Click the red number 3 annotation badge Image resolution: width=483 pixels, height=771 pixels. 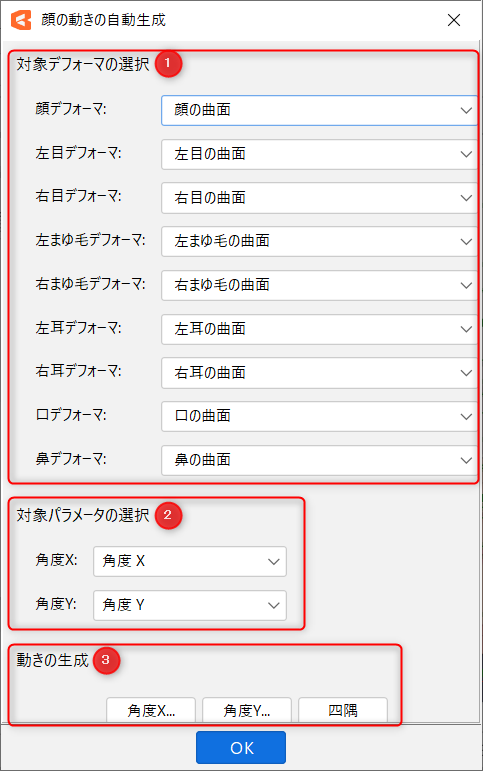106,660
